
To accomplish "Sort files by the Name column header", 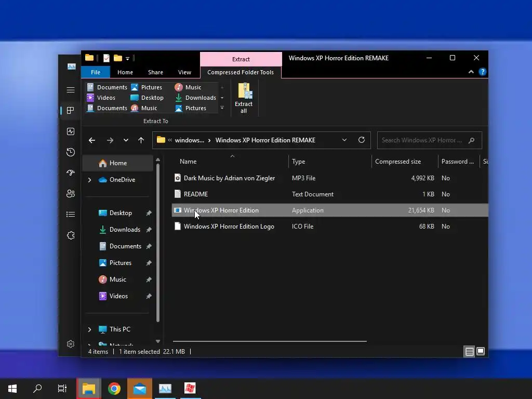I will tap(229, 162).
